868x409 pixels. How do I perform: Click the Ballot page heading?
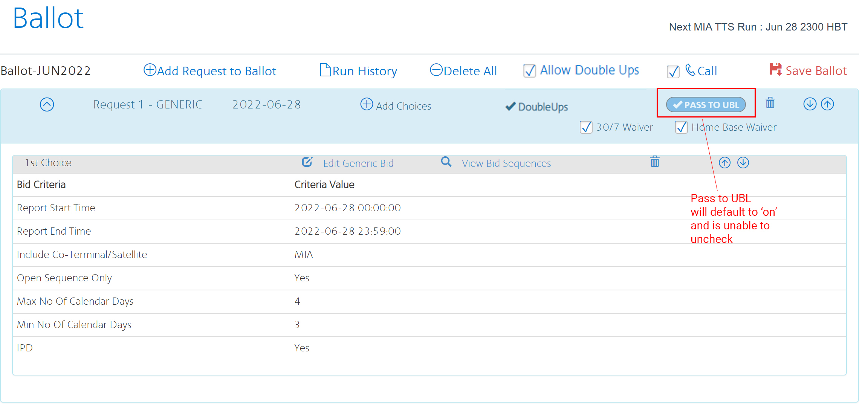click(48, 18)
